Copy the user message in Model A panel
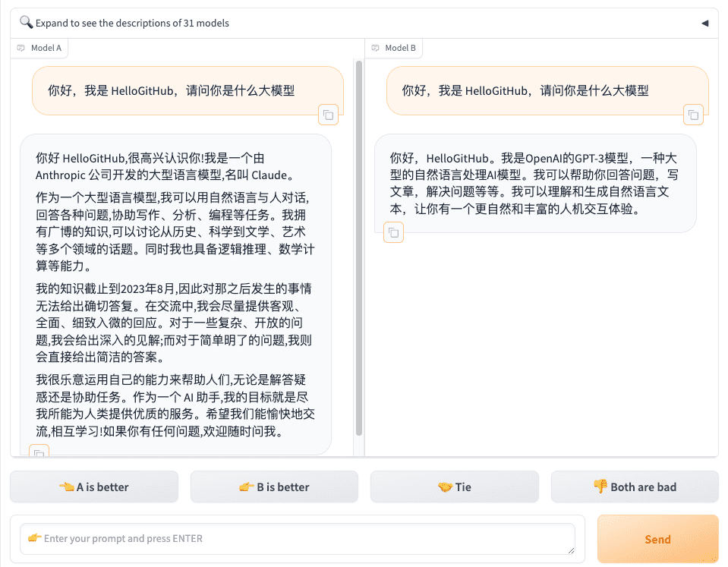 click(x=328, y=115)
